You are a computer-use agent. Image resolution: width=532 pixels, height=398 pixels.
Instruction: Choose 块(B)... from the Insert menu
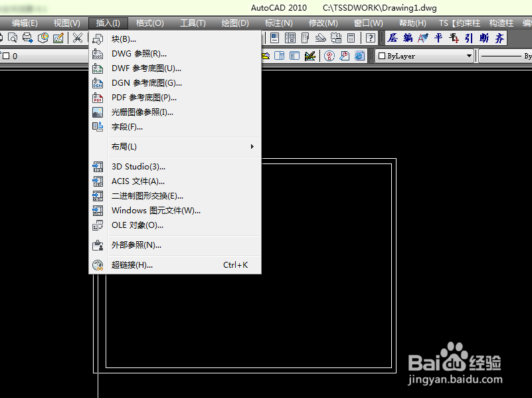pyautogui.click(x=175, y=39)
